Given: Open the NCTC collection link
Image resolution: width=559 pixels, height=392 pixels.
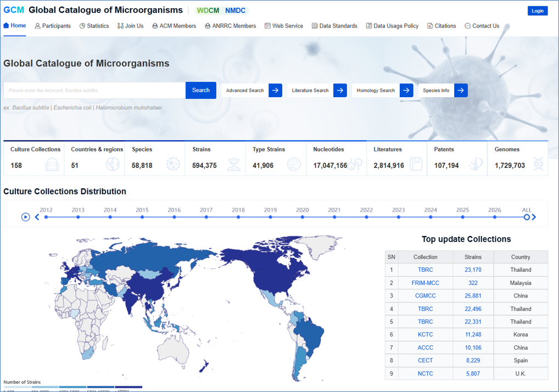Looking at the screenshot, I should pos(426,374).
